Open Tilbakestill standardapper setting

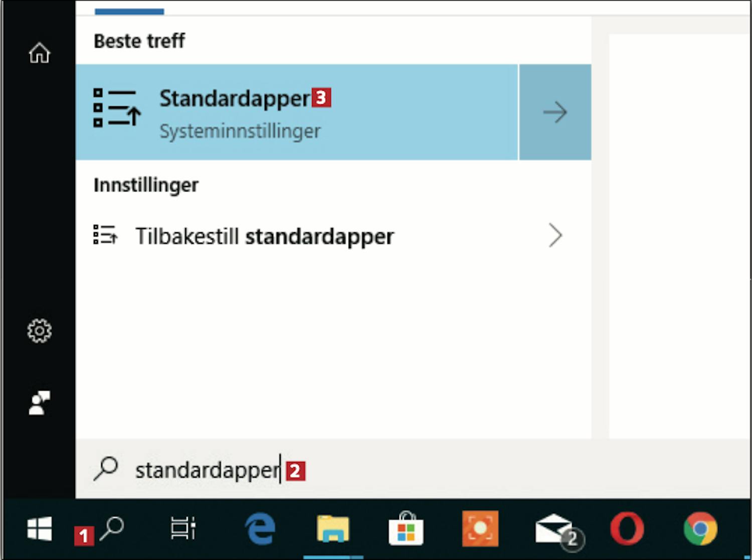[333, 236]
